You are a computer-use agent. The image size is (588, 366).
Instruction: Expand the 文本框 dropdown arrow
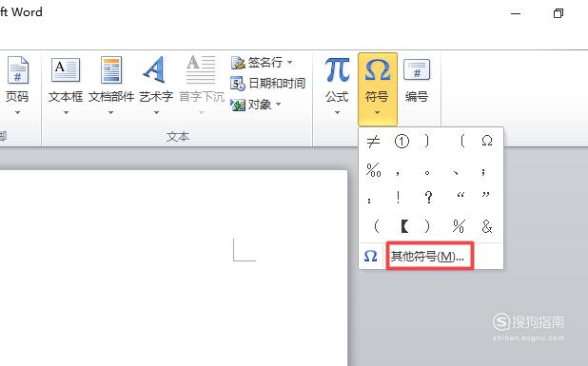[66, 112]
